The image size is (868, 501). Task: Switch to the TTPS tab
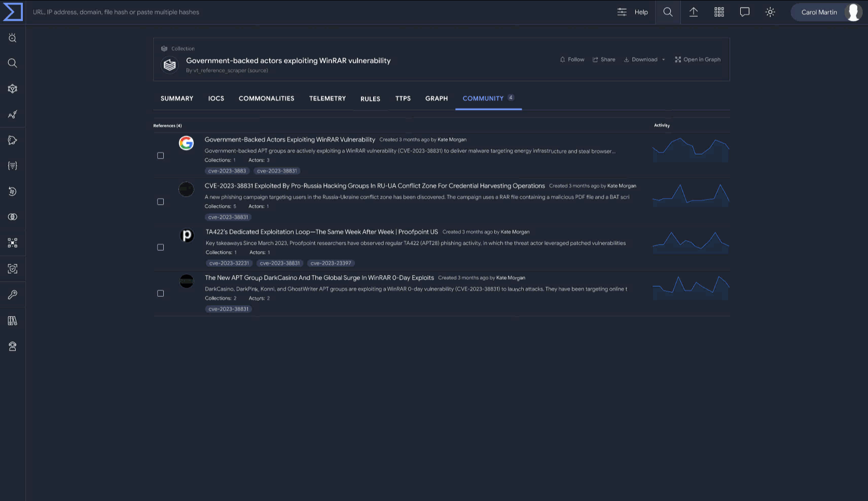[x=403, y=98]
